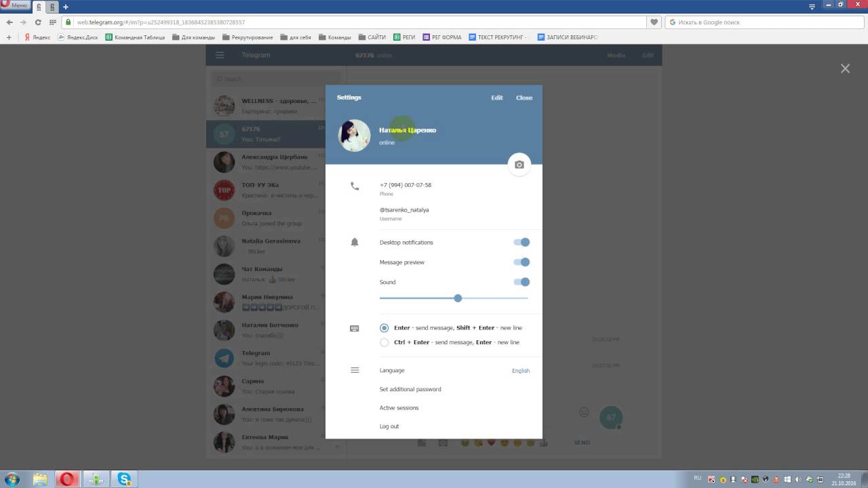Switch to the first browser tab
Image resolution: width=868 pixels, height=488 pixels.
39,7
